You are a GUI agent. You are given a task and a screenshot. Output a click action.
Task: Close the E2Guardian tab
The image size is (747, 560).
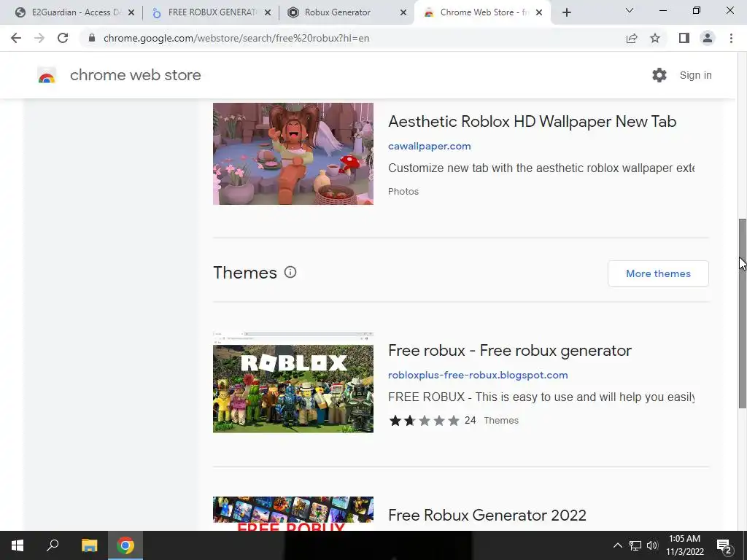[131, 13]
